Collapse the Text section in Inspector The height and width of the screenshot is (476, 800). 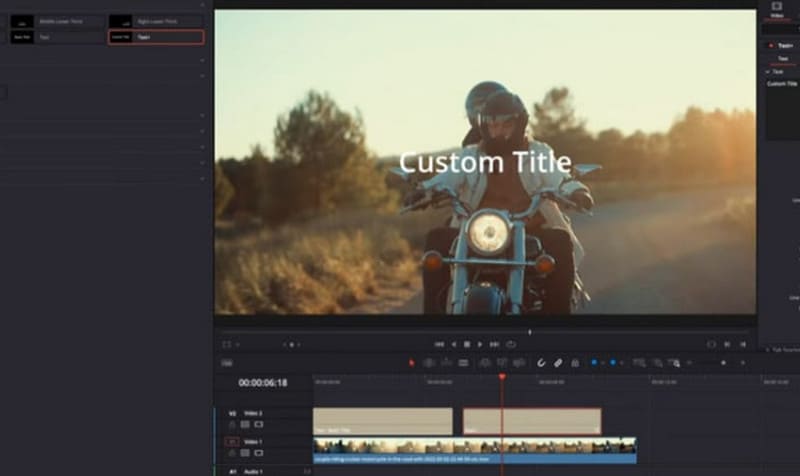[768, 72]
